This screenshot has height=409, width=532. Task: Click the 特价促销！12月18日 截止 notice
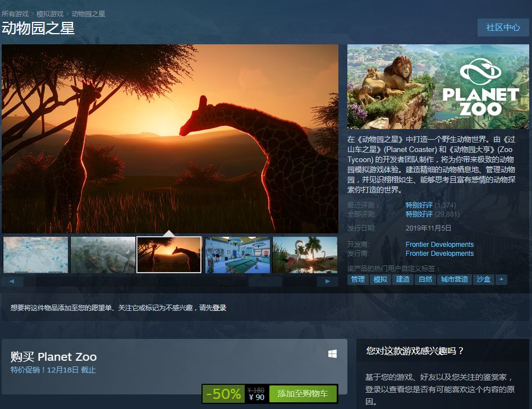[x=53, y=370]
